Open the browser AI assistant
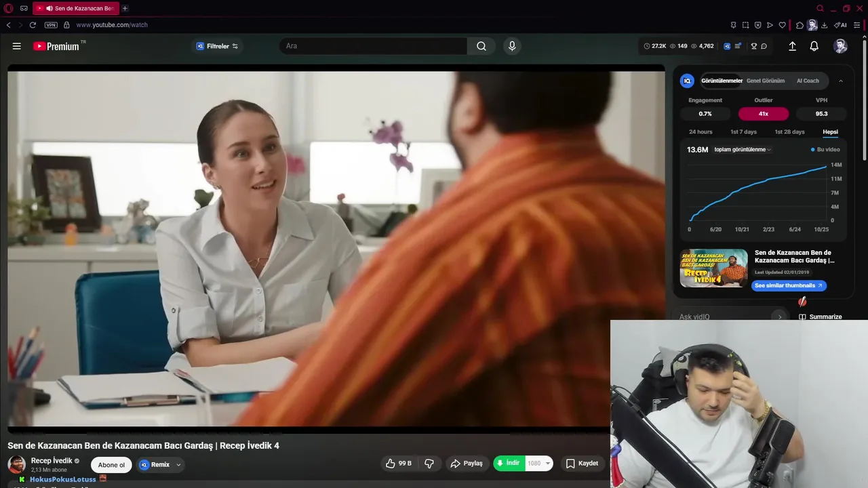 pos(840,25)
